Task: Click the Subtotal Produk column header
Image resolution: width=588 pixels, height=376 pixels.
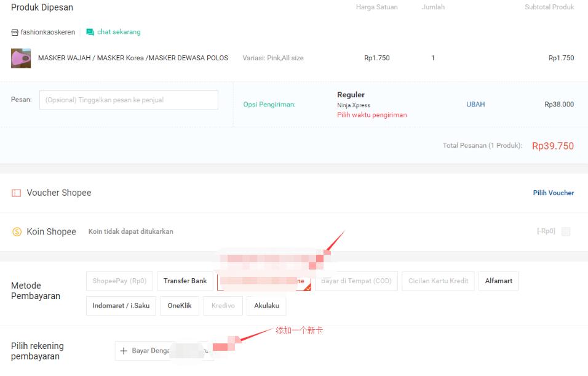Action: [549, 7]
